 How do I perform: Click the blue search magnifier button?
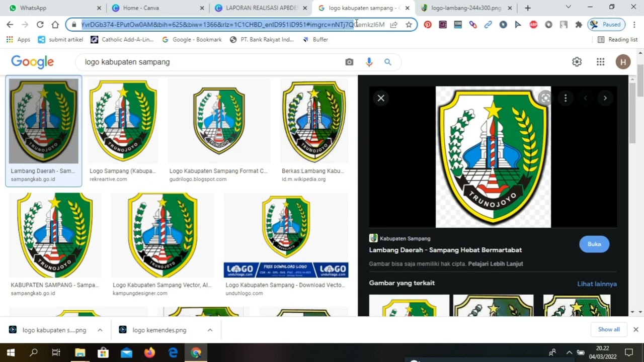click(x=388, y=62)
